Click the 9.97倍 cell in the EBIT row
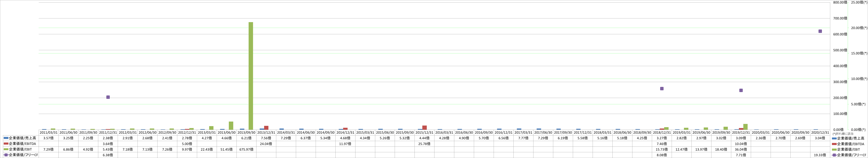The height and width of the screenshot is (158, 868). click(187, 149)
